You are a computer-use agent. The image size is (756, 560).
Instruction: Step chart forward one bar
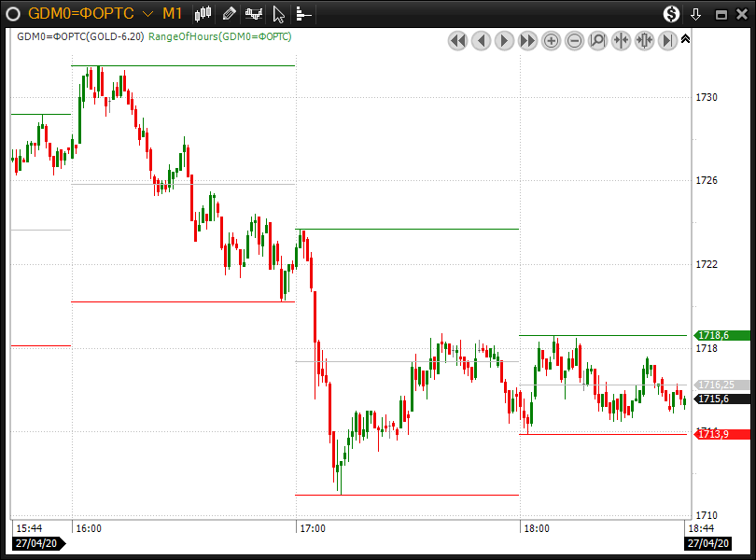[504, 40]
